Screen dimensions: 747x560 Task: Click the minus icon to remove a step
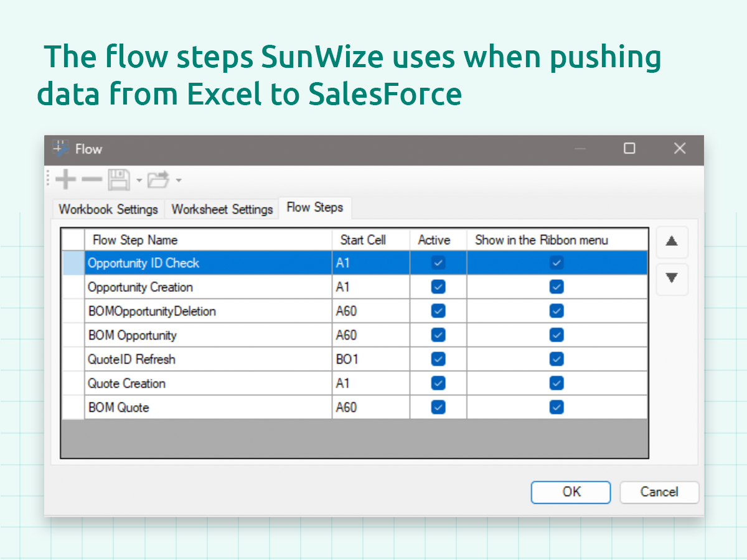tap(92, 180)
